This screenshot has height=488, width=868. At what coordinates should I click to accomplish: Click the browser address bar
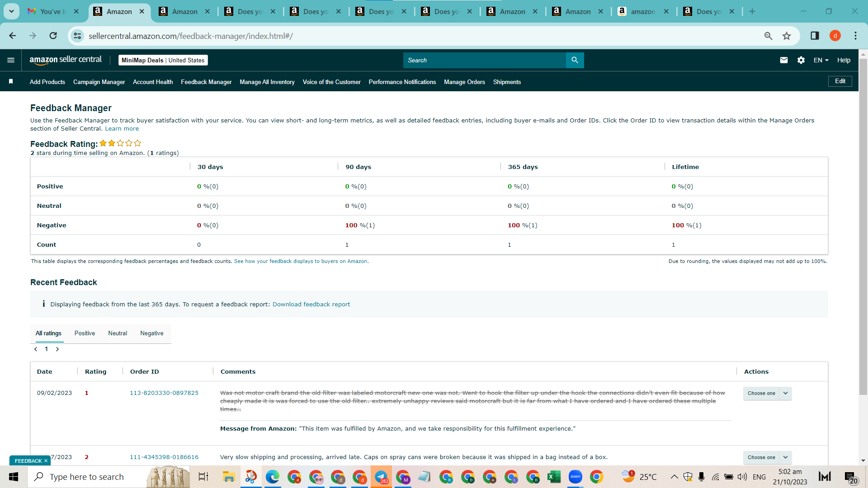tap(420, 36)
